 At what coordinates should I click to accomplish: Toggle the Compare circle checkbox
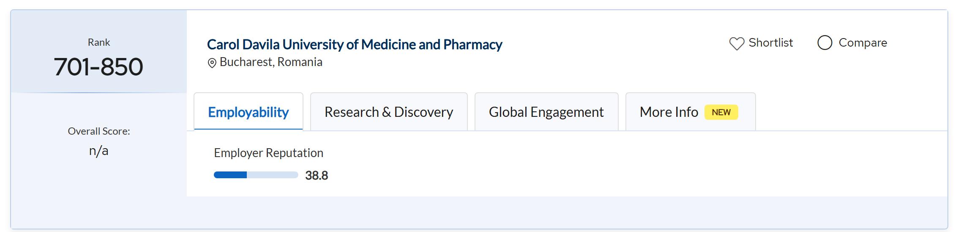(x=824, y=43)
